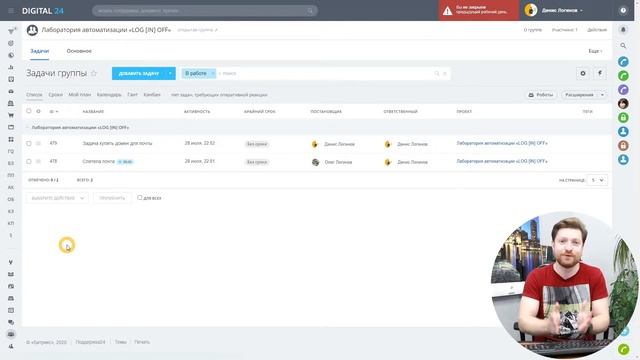Open the photo avatar chat in right panel

[x=623, y=103]
